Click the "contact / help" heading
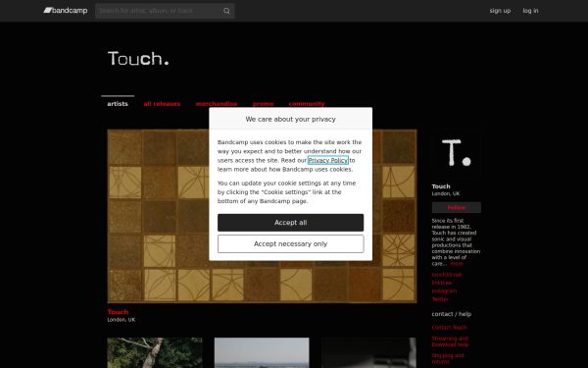Image resolution: width=588 pixels, height=368 pixels. pyautogui.click(x=451, y=314)
